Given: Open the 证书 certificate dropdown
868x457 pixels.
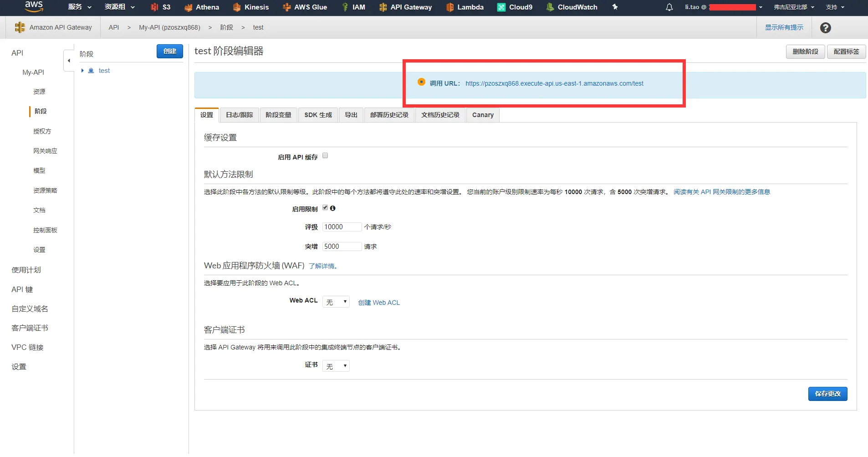Looking at the screenshot, I should pyautogui.click(x=336, y=366).
